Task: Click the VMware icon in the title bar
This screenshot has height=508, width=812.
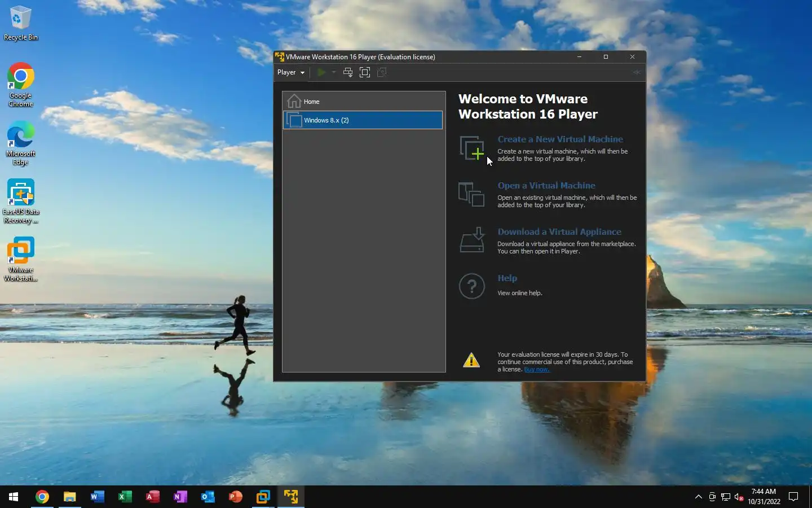Action: pyautogui.click(x=280, y=56)
